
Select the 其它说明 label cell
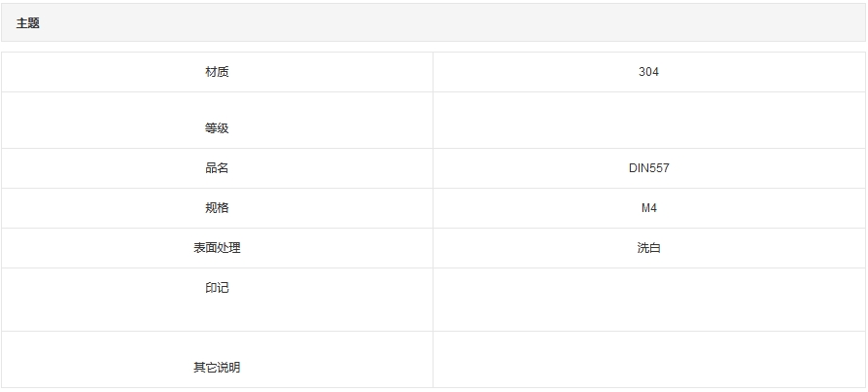pos(217,368)
